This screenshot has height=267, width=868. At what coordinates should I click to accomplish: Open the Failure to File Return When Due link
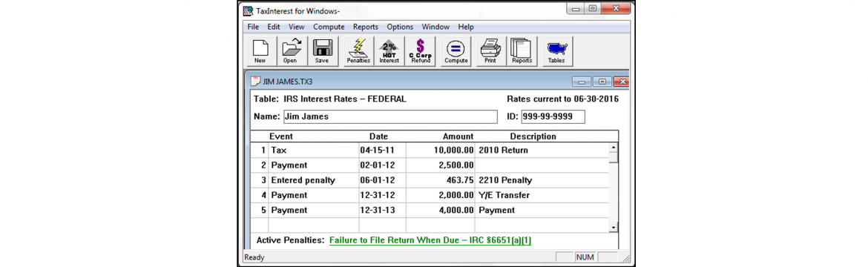click(x=430, y=240)
